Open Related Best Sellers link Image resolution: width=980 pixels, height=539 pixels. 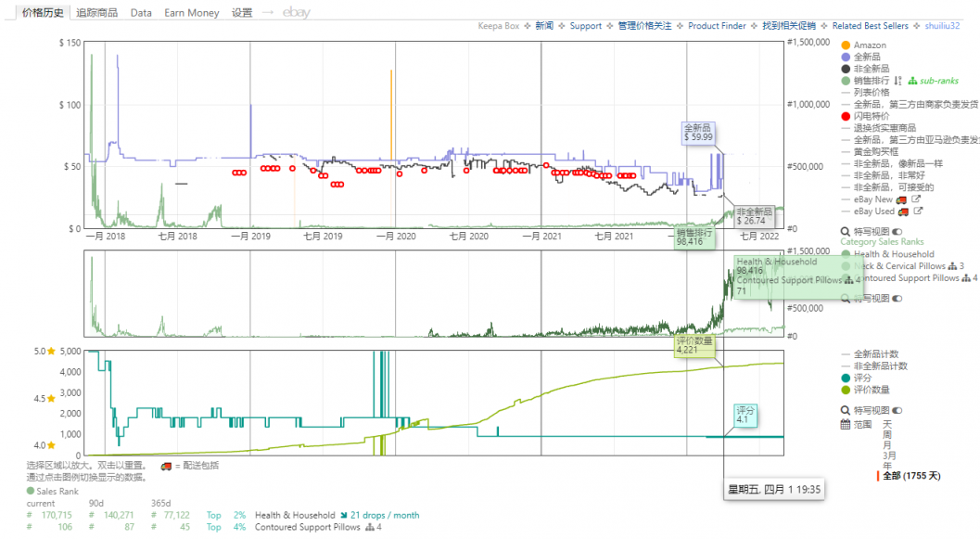870,26
